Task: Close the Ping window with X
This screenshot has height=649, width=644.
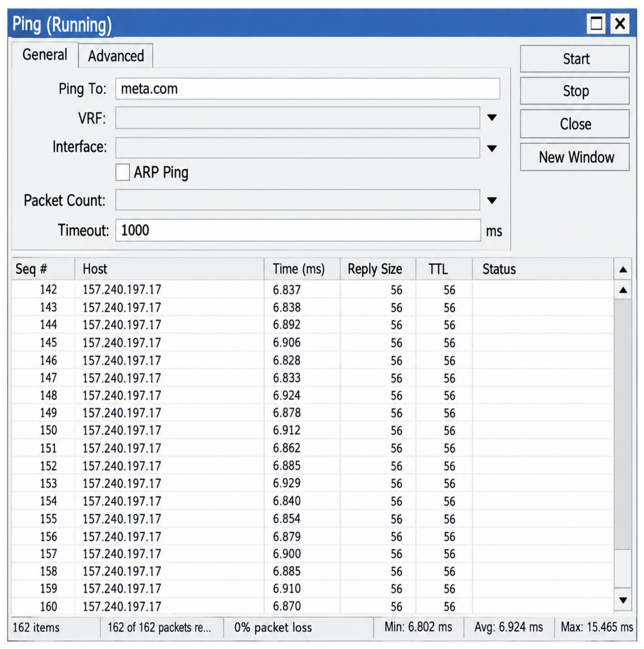Action: (x=620, y=24)
